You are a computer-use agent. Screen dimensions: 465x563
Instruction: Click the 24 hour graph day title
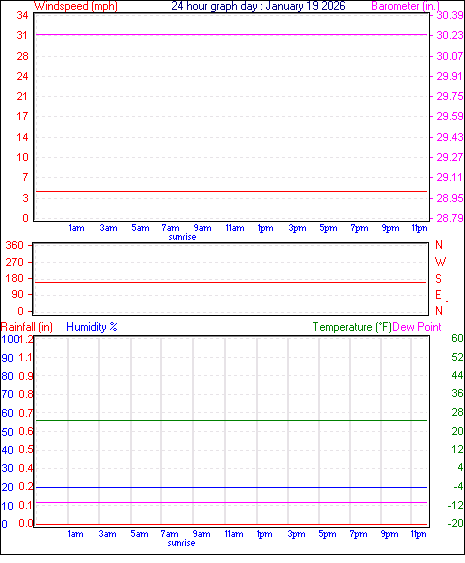click(x=258, y=6)
